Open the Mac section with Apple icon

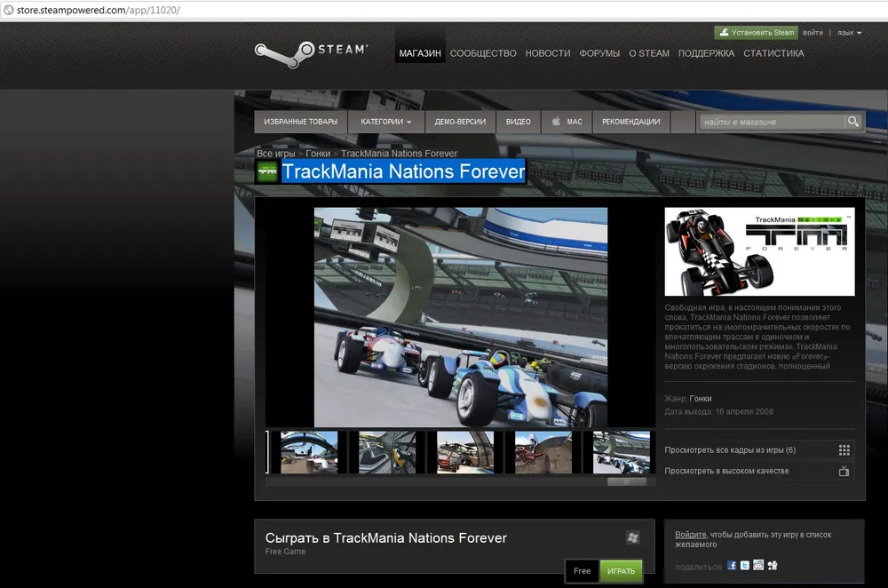pos(567,122)
